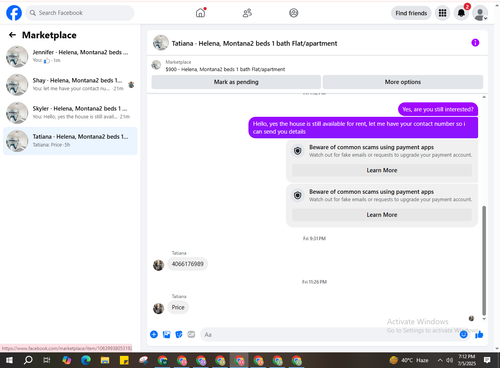Open Shay's Marketplace conversation
The height and width of the screenshot is (368, 500).
(70, 84)
